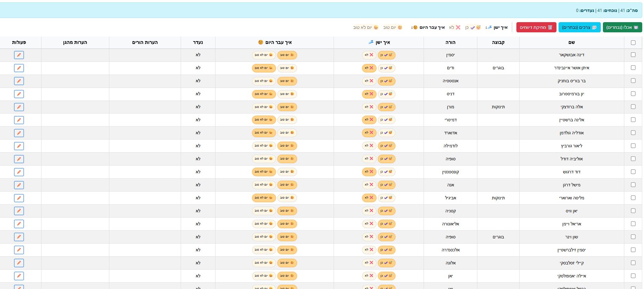Open edit pencil for row איתן אושר איינבינדר
Image resolution: width=644 pixels, height=289 pixels.
tap(19, 68)
